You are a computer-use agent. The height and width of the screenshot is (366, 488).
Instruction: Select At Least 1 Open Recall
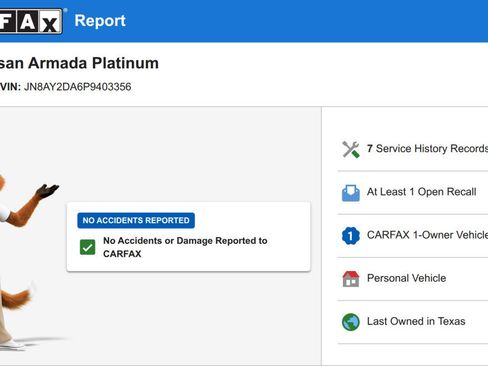(421, 192)
